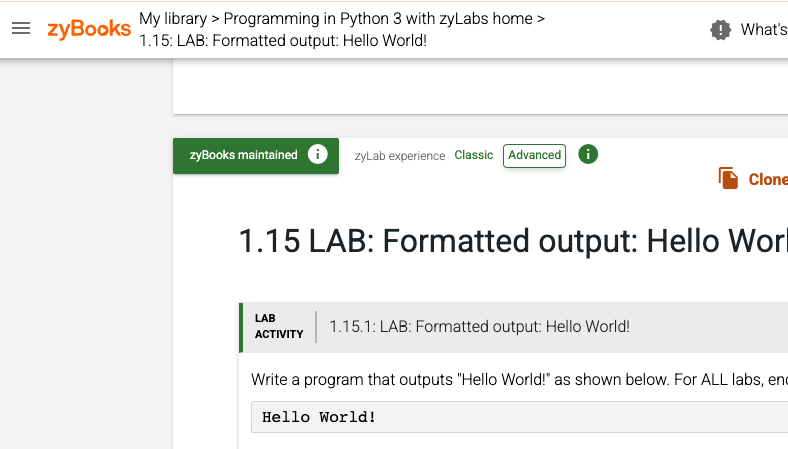Go to zyBooks home via the logo
Image resolution: width=788 pixels, height=449 pixels.
tap(89, 29)
